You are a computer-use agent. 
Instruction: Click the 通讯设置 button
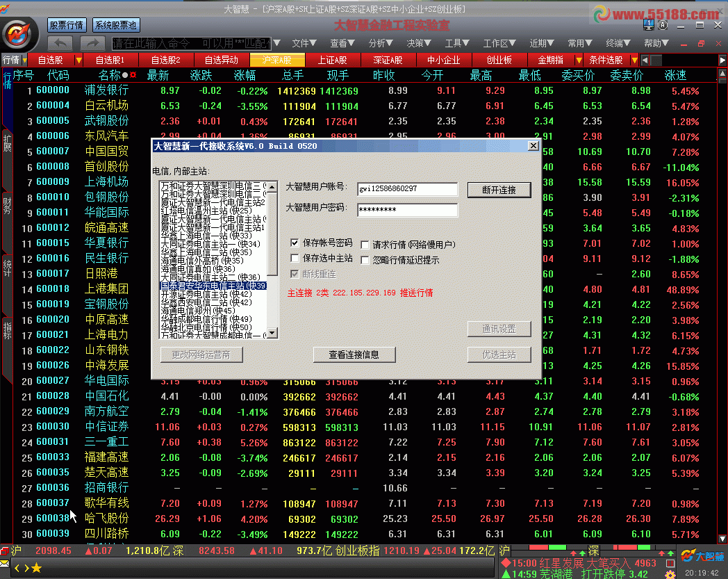[x=499, y=329]
